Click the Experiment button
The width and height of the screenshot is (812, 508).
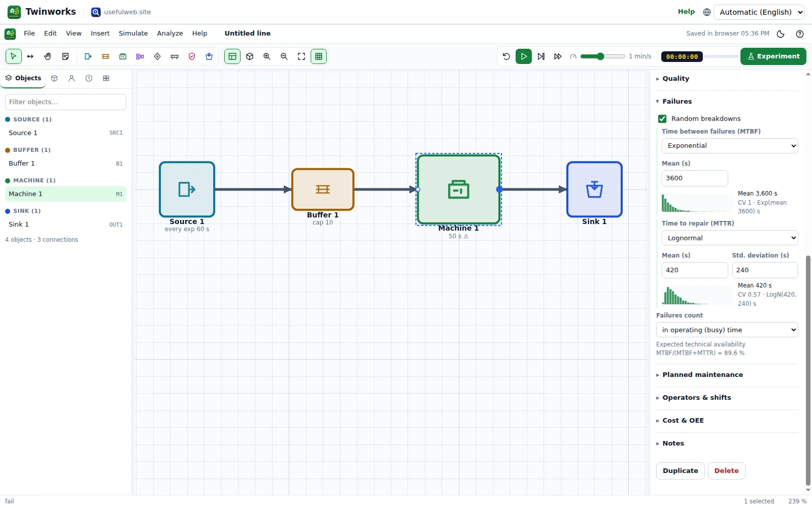(773, 56)
